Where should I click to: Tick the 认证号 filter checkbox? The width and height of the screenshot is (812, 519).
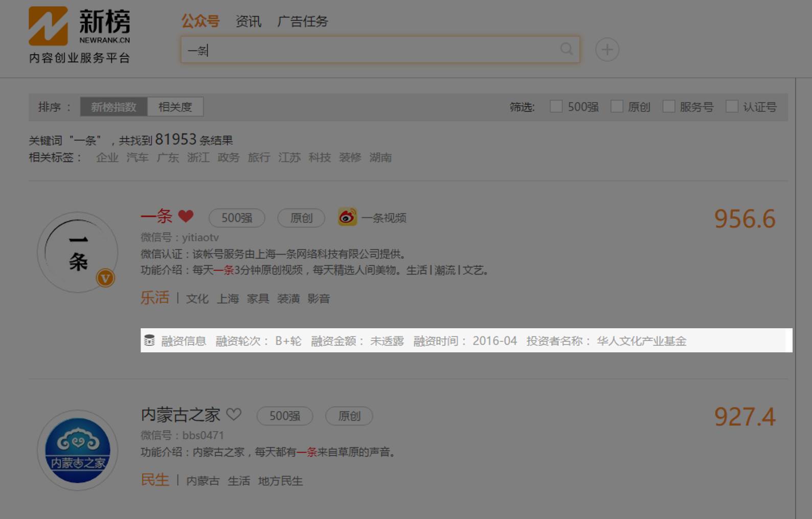[732, 106]
